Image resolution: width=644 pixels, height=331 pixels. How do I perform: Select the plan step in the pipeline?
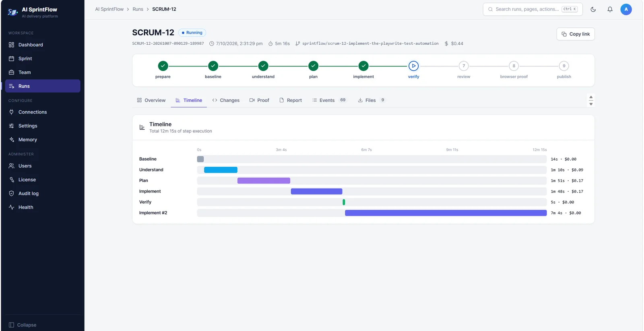tap(313, 66)
